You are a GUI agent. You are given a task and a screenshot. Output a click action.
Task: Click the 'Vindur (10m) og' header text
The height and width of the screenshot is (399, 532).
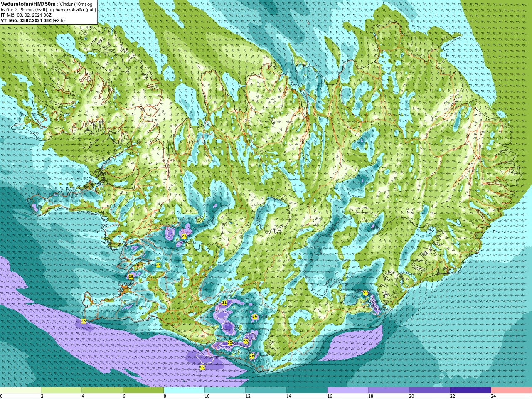[76, 4]
